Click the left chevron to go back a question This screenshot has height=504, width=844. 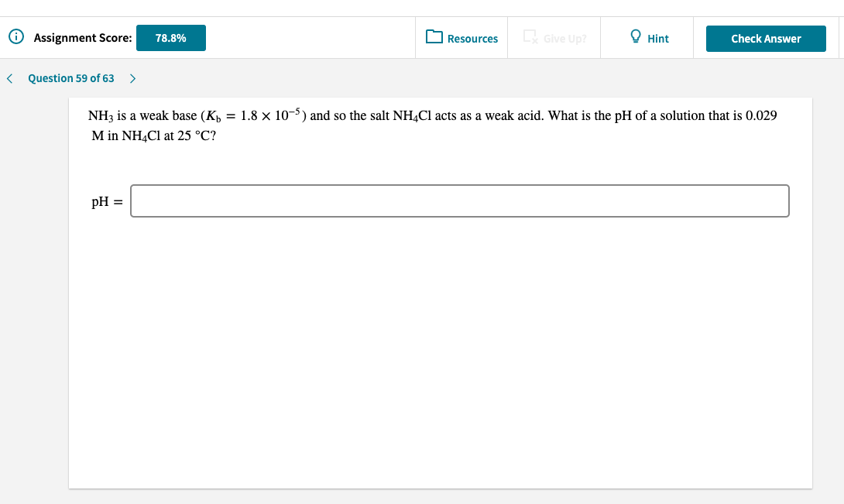point(9,78)
